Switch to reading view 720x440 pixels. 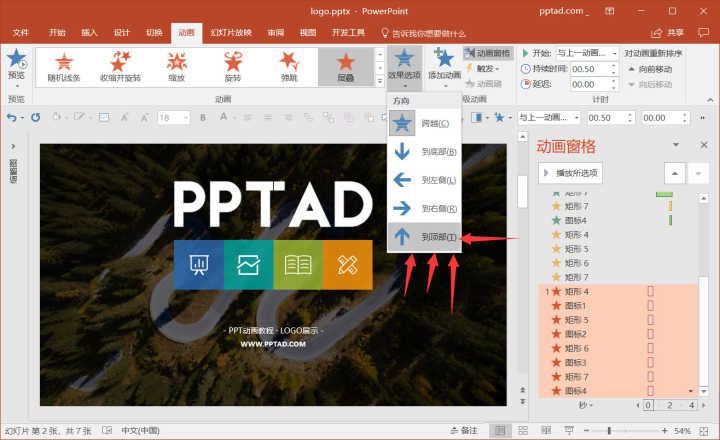click(x=546, y=431)
